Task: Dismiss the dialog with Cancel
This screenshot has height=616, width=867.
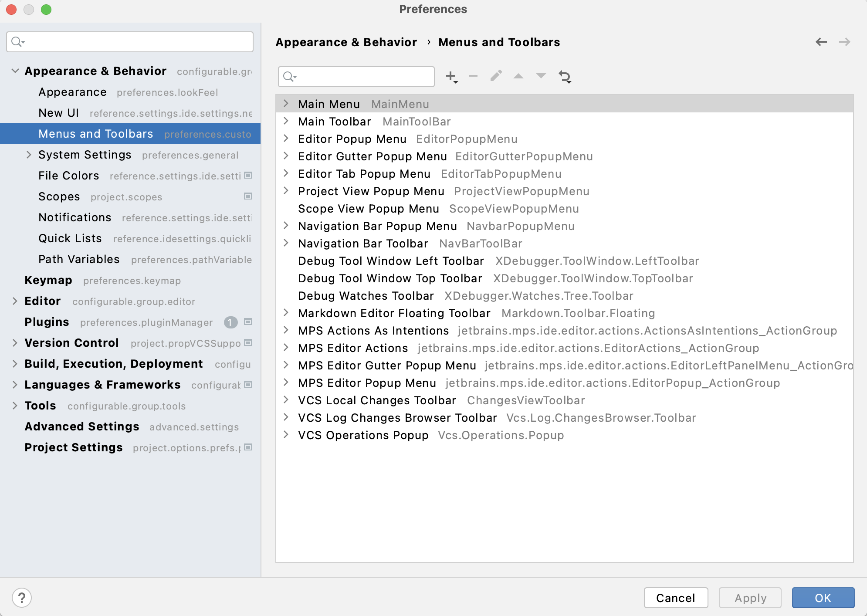Action: coord(676,598)
